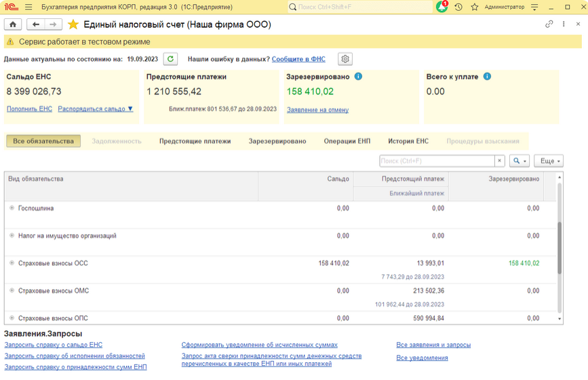Copy the page link with the chain icon
The height and width of the screenshot is (380, 588).
(549, 24)
